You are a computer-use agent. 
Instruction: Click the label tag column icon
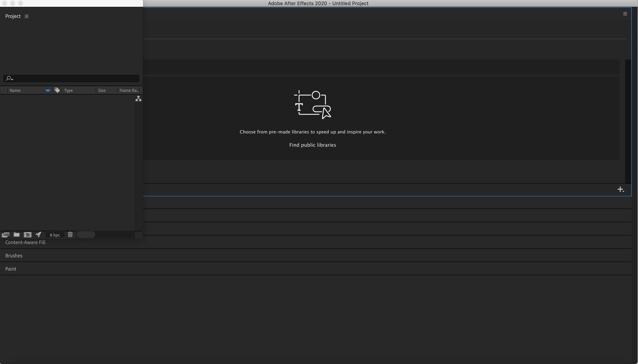point(57,90)
